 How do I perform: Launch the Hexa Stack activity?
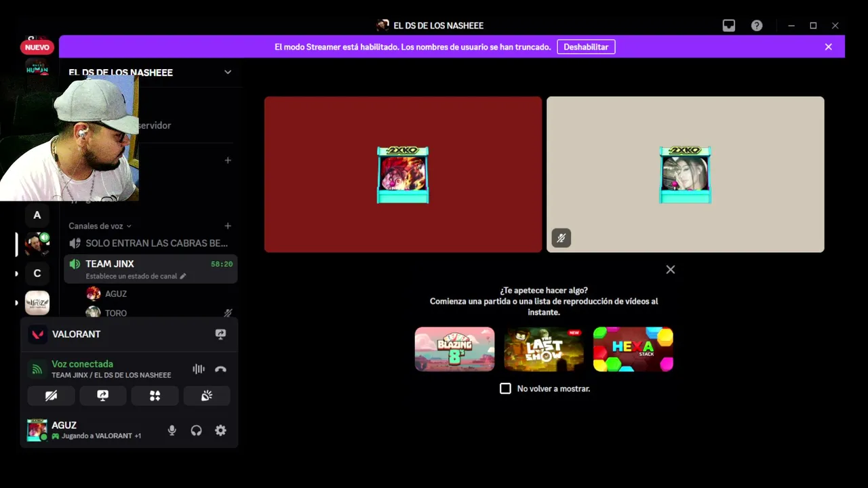pos(633,349)
